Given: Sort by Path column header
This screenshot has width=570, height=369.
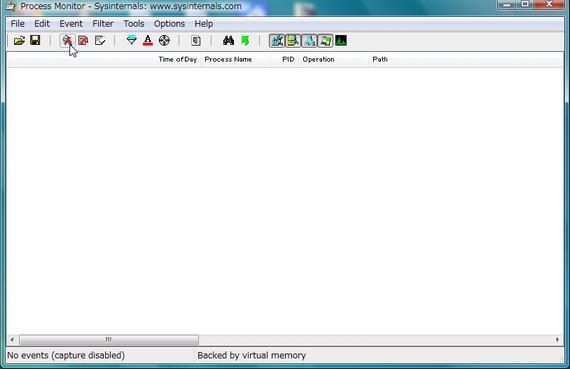Looking at the screenshot, I should coord(466,59).
